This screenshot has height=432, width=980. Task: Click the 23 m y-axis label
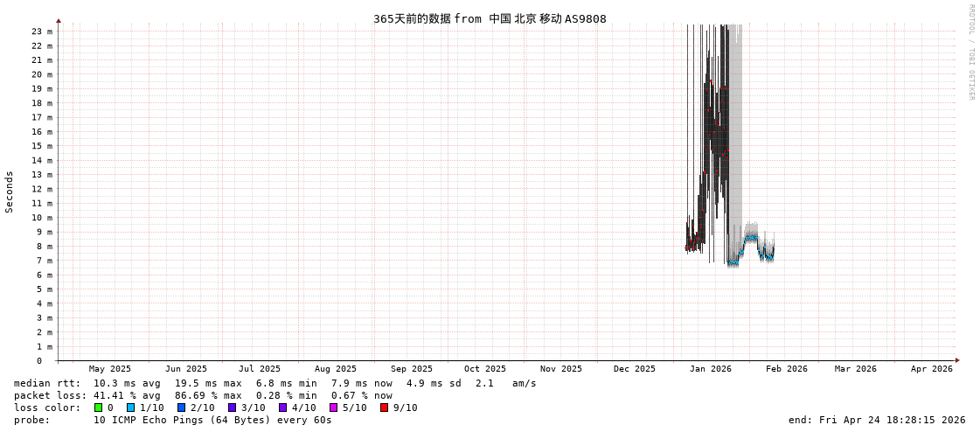(x=42, y=31)
